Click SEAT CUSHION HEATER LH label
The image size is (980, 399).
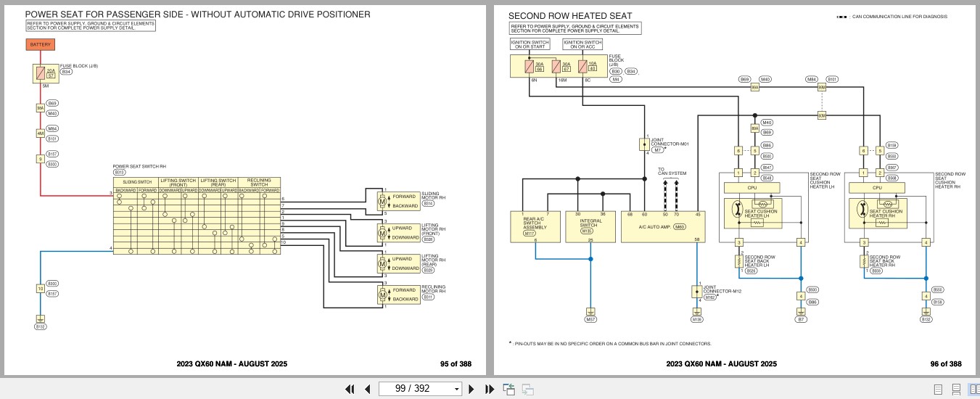pos(760,213)
